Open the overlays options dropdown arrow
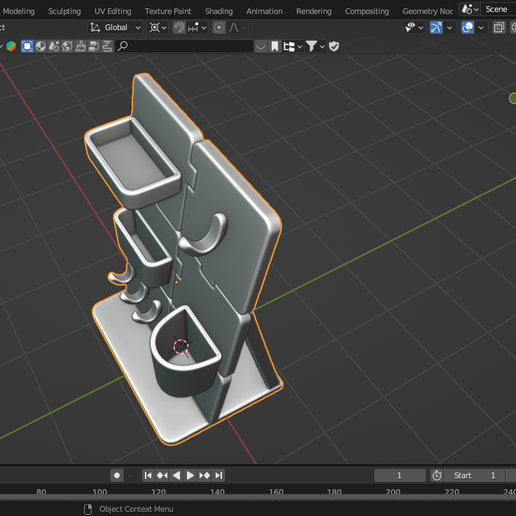516x516 pixels. pyautogui.click(x=481, y=27)
